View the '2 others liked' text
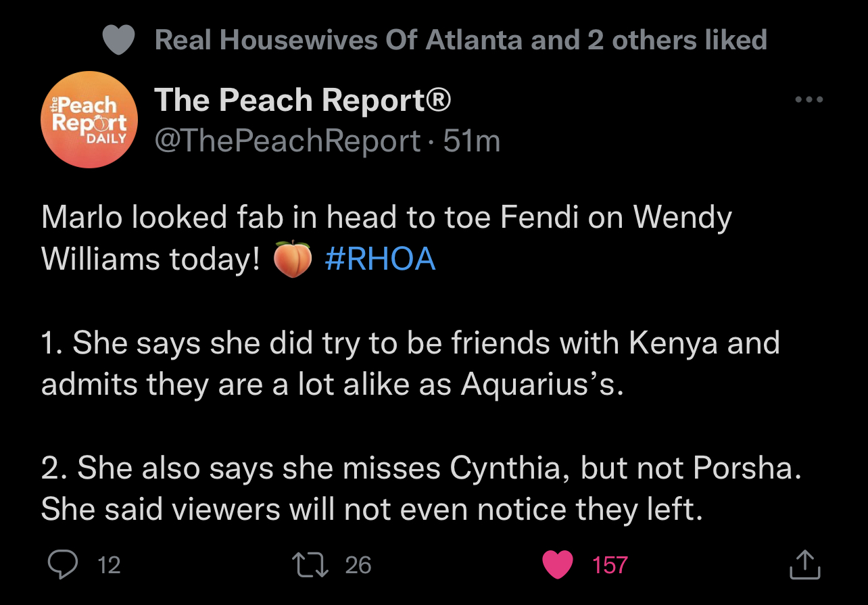Viewport: 868px width, 605px height. click(x=677, y=41)
